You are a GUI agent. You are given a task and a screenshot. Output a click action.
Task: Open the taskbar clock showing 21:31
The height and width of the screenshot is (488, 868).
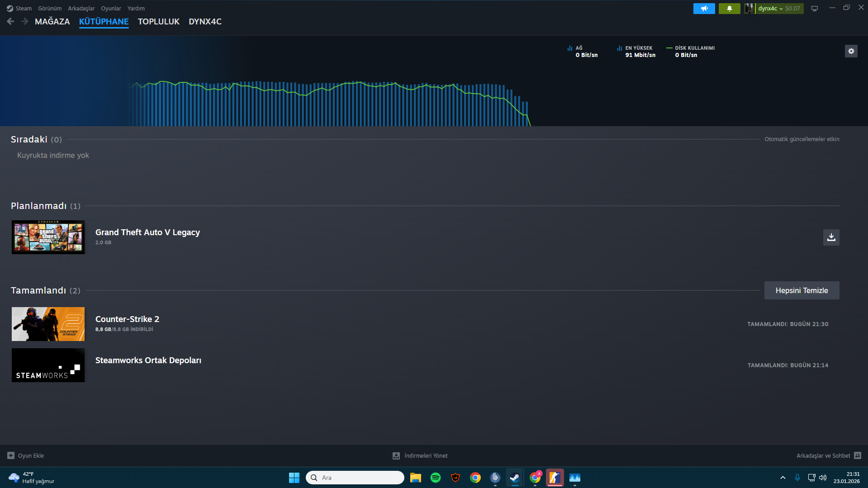[846, 478]
